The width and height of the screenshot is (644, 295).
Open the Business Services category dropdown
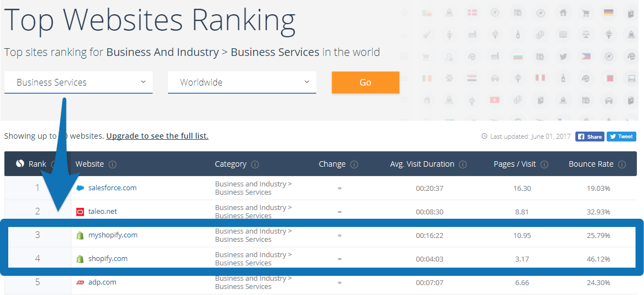coord(78,82)
